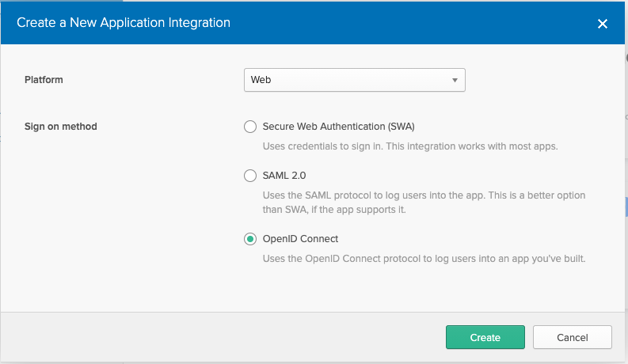Choose the SAML 2.0 radio button
The image size is (628, 364).
(250, 176)
